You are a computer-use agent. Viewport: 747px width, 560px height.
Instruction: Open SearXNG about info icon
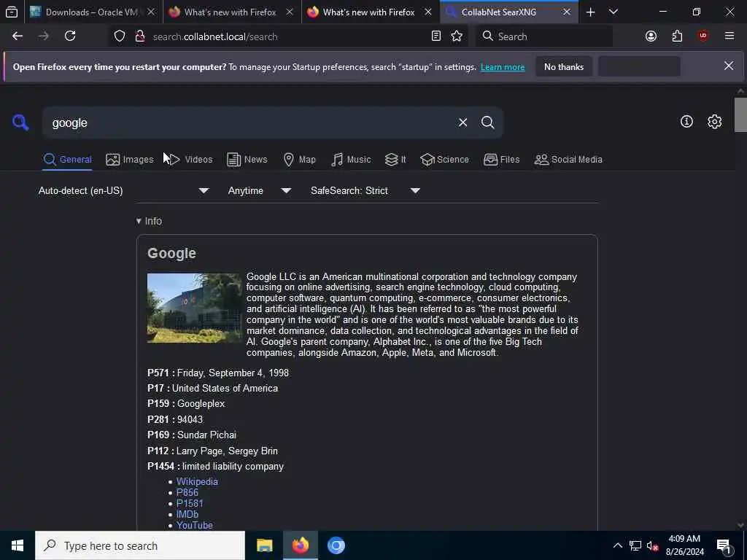(686, 122)
